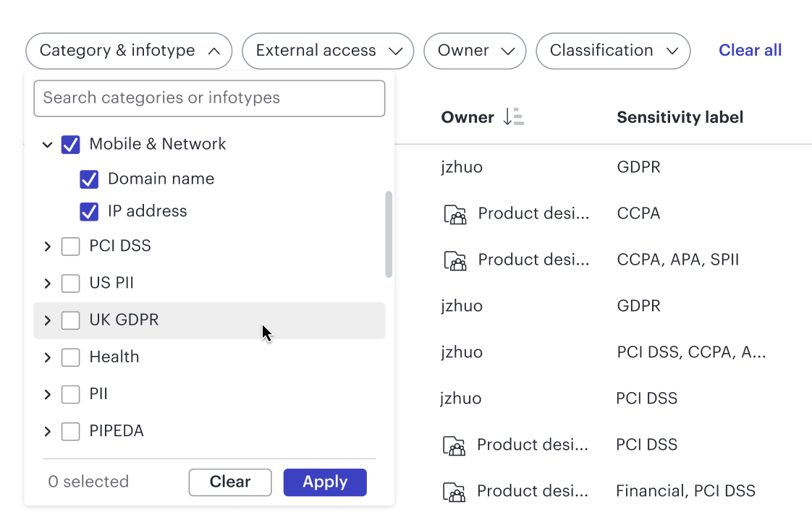This screenshot has width=812, height=515.
Task: Click the group icon in the CCPA, APA, SPII row
Action: tap(455, 260)
